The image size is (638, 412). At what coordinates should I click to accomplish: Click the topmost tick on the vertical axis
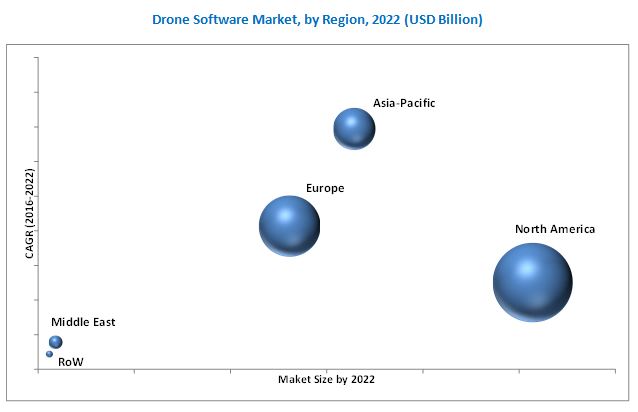[36, 58]
